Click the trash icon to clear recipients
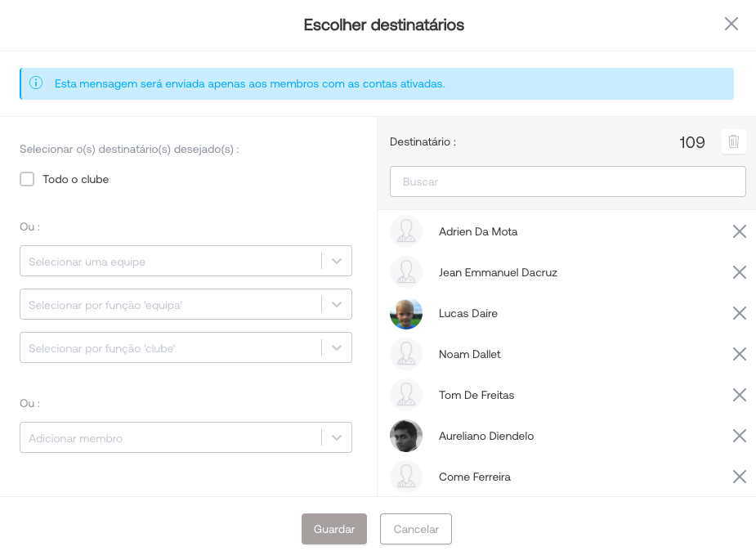 pyautogui.click(x=734, y=141)
